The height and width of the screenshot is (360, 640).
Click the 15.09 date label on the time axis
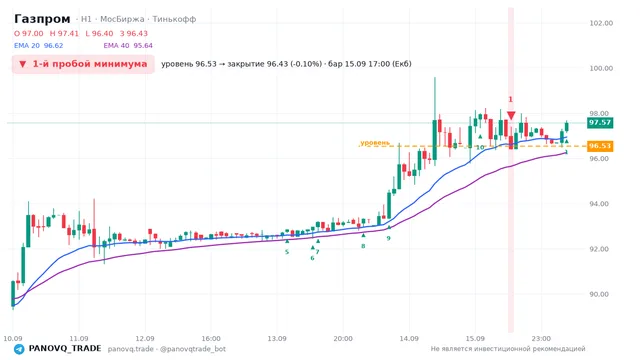475,338
